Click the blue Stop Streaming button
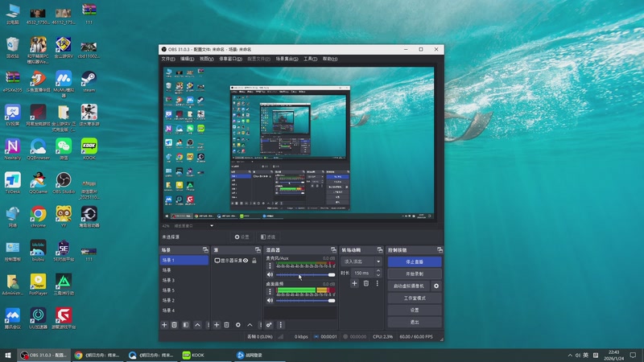 (x=415, y=262)
